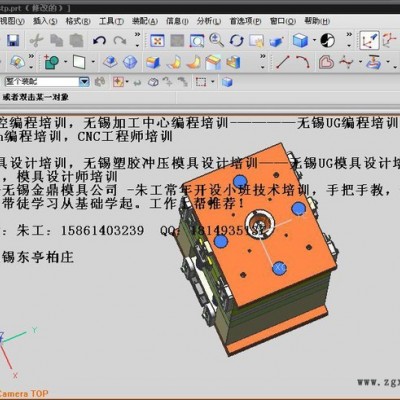Click the selection filter icon with yellow star
The height and width of the screenshot is (400, 400).
[118, 82]
